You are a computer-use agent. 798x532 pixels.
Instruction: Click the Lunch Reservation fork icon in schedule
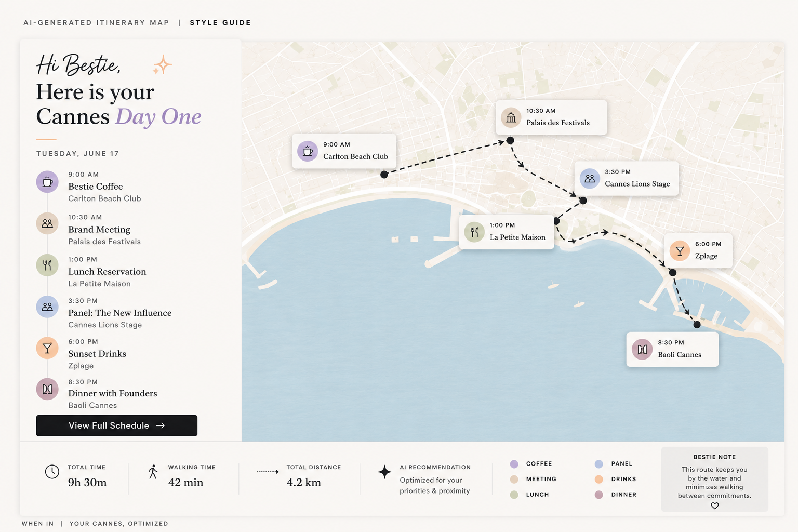pyautogui.click(x=47, y=265)
